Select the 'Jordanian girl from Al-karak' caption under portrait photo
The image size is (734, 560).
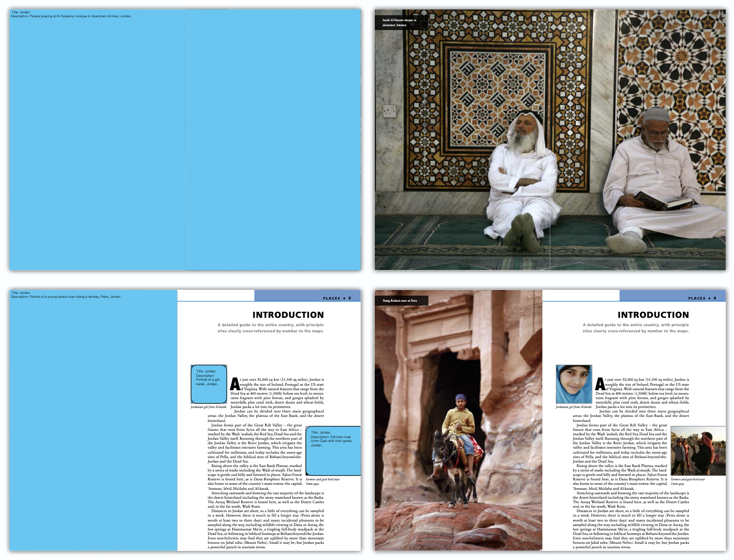pos(574,407)
